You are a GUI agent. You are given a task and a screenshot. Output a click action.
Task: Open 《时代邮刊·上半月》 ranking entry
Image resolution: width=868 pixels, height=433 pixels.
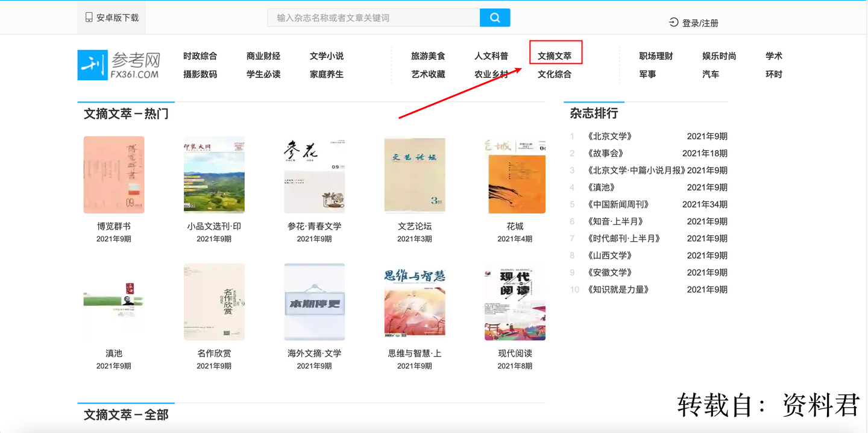point(624,238)
